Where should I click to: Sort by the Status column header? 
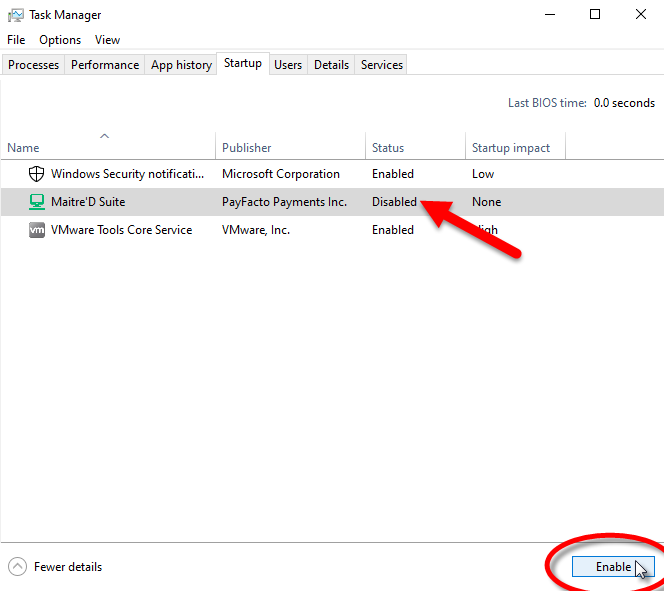click(388, 148)
